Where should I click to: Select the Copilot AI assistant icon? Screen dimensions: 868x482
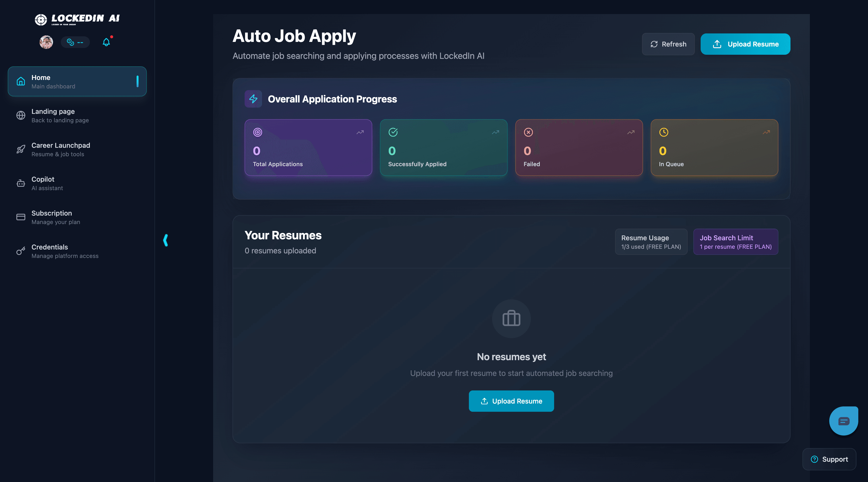coord(21,183)
